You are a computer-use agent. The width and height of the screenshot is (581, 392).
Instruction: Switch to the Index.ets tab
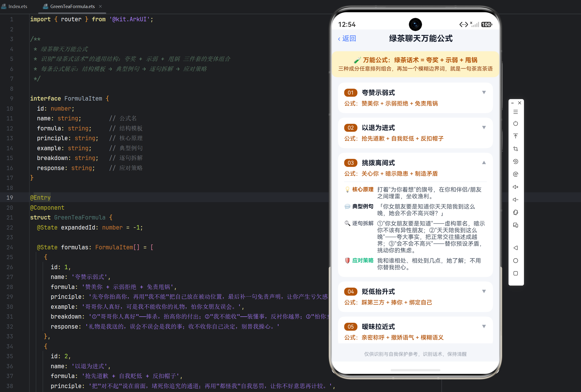[14, 7]
